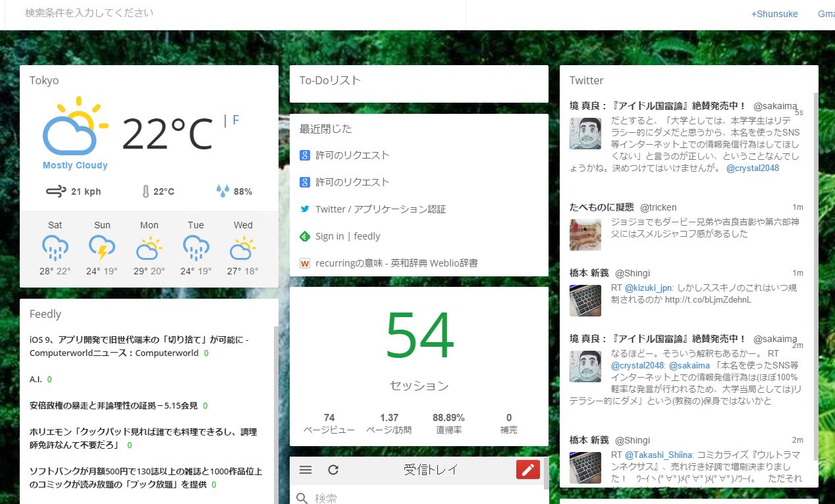
Task: Open the hamburger menu in 受信トレイ
Action: click(x=306, y=470)
